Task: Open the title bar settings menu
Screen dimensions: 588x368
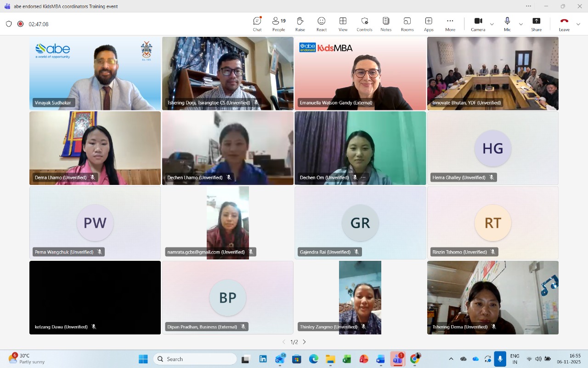Action: [529, 6]
